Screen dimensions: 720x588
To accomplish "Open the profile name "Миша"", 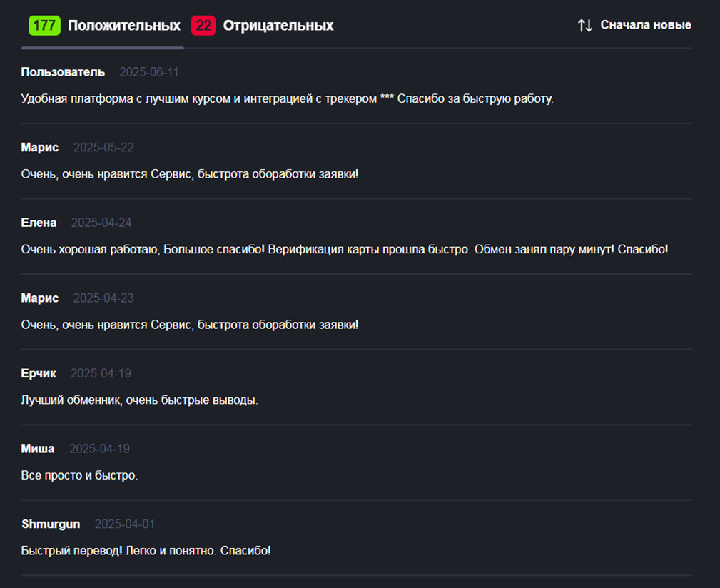I will [38, 449].
